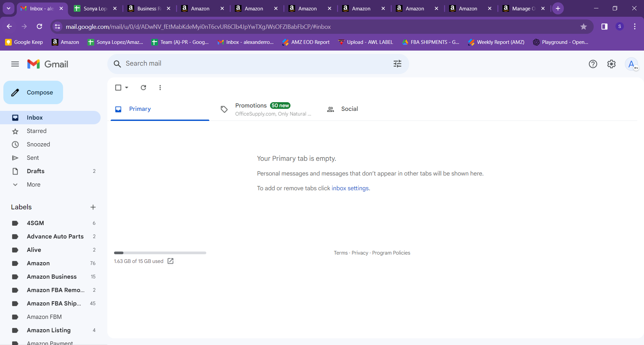Open storage management external link icon
Viewport: 644px width, 345px height.
click(170, 261)
